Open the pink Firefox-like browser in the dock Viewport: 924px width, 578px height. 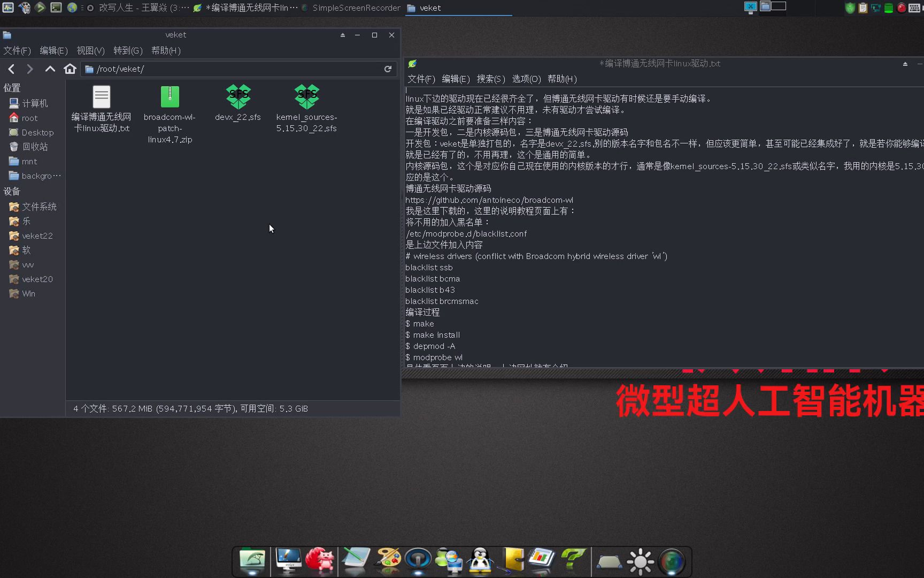coord(320,561)
